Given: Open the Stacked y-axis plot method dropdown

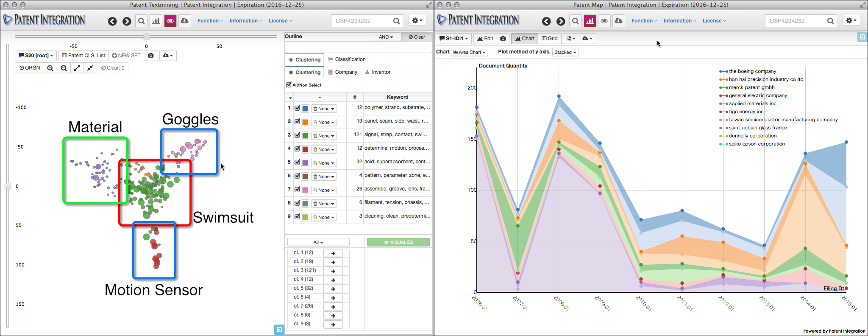Looking at the screenshot, I should (x=565, y=52).
